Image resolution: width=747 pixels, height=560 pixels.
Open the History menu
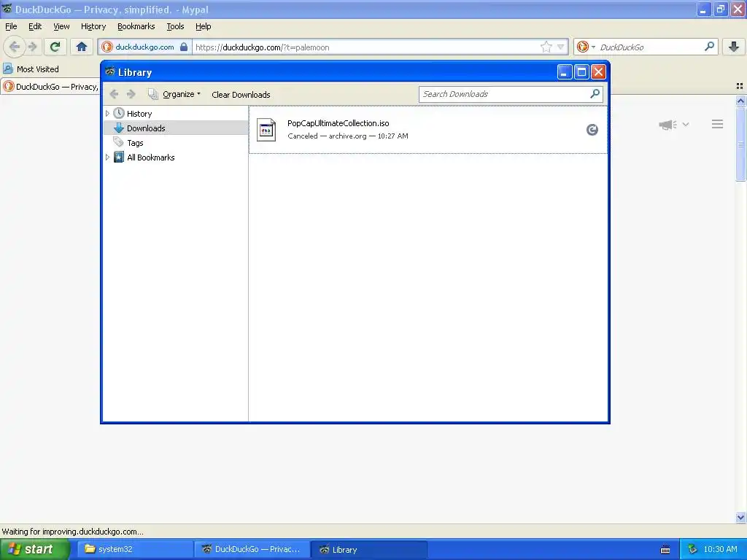click(93, 26)
